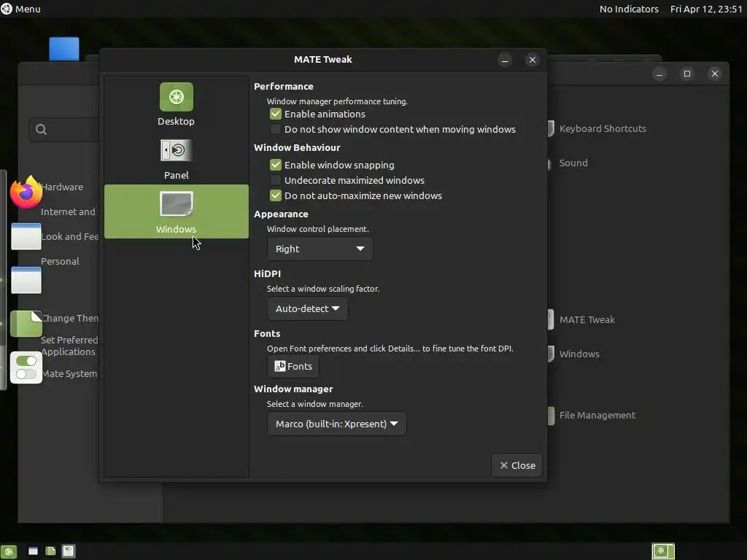Open the window control placement dropdown (Right)
Screen dimensions: 747x560
pyautogui.click(x=320, y=249)
